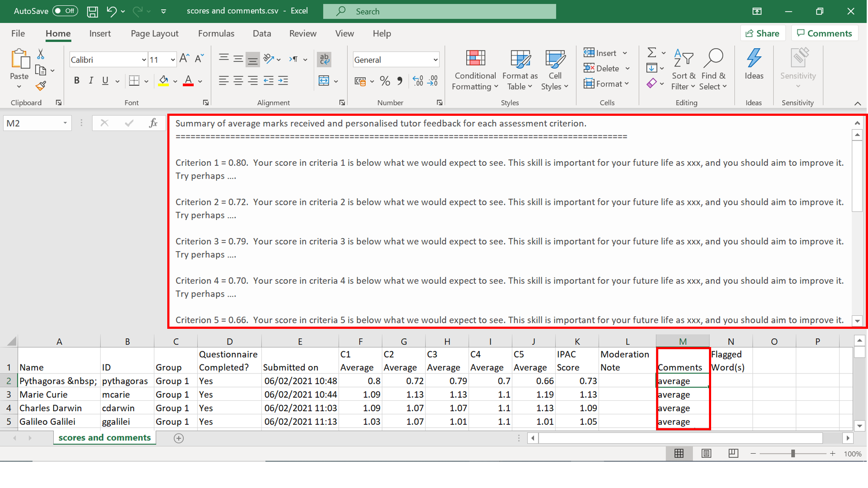
Task: Click the Borders icon
Action: coord(134,81)
